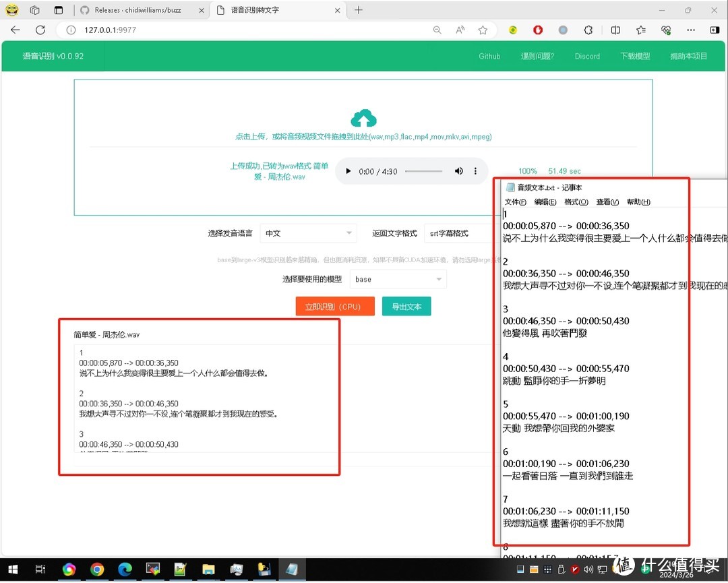Open Notepad 格式(O) menu
The width and height of the screenshot is (728, 583).
tap(576, 202)
